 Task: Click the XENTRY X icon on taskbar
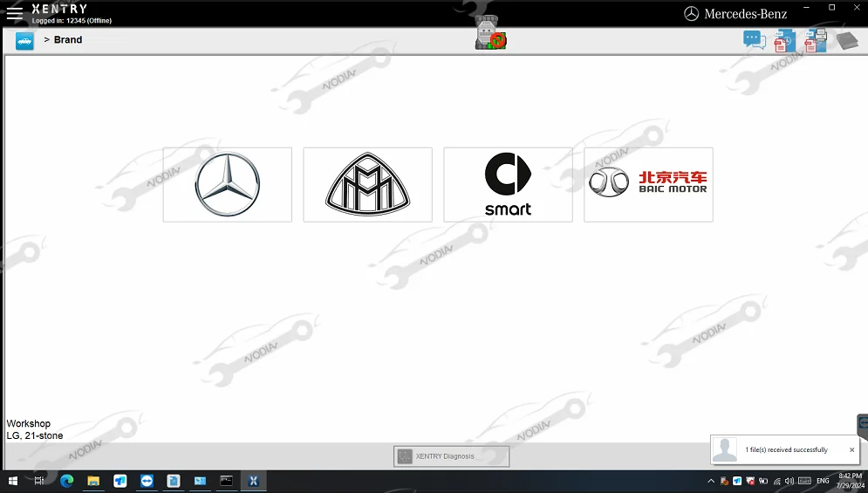tap(254, 481)
